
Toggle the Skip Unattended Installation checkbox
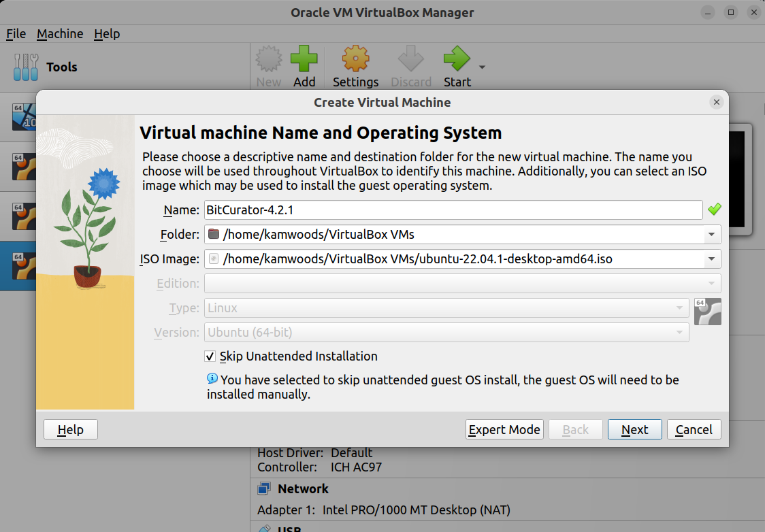click(x=210, y=356)
